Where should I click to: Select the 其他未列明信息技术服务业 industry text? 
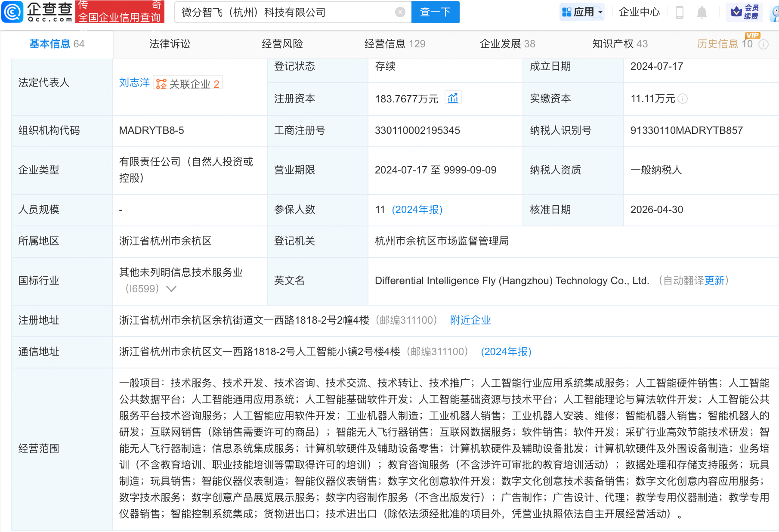pos(181,272)
